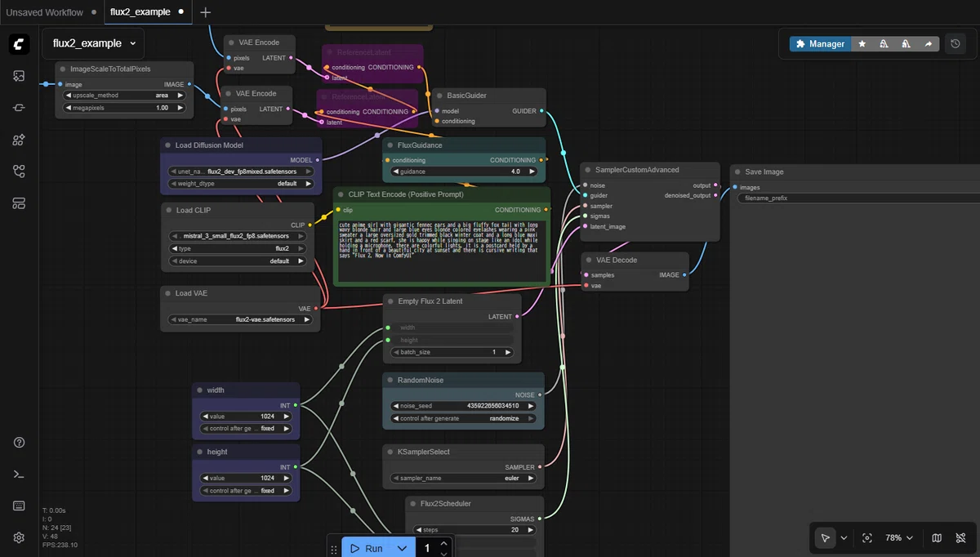Open the upscale_method combo set to area

pos(124,96)
